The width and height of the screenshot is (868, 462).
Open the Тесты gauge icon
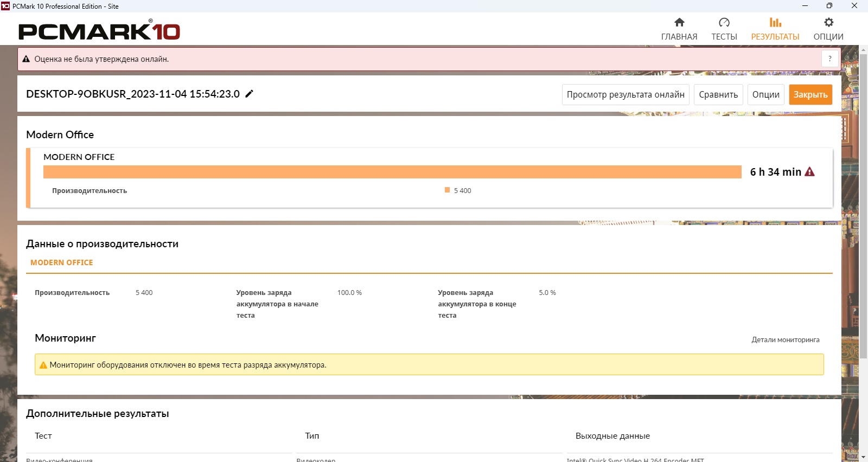coord(724,22)
